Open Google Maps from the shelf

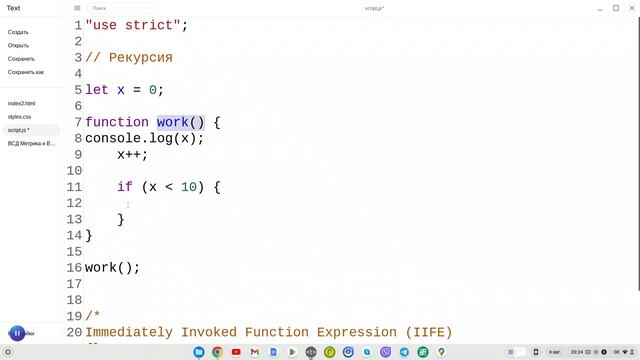click(441, 352)
